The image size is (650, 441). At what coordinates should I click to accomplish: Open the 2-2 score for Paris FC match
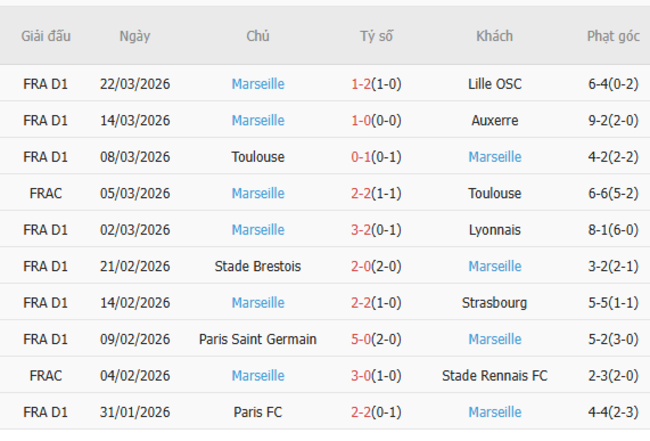(x=360, y=412)
